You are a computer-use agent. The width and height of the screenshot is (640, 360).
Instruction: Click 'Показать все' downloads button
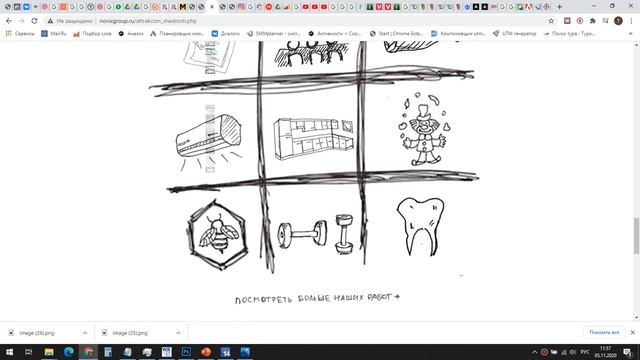coord(604,333)
